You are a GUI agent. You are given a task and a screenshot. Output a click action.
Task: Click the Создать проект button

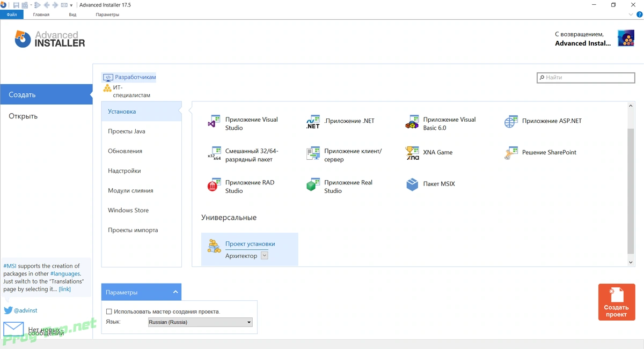pyautogui.click(x=616, y=302)
